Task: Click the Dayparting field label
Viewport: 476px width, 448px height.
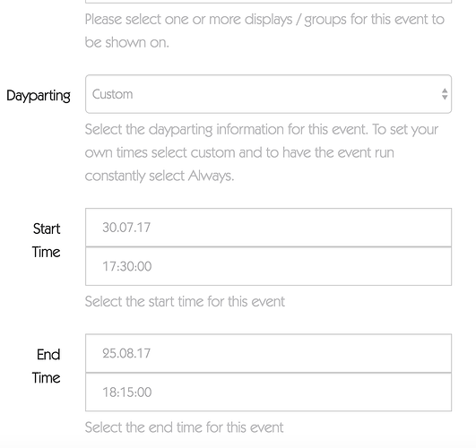Action: point(39,96)
